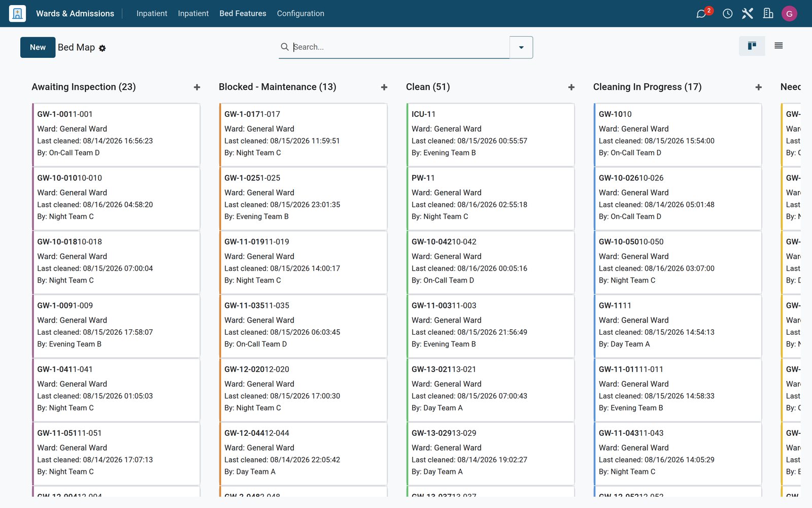Open bed card GW-10-04210-042

(491, 262)
